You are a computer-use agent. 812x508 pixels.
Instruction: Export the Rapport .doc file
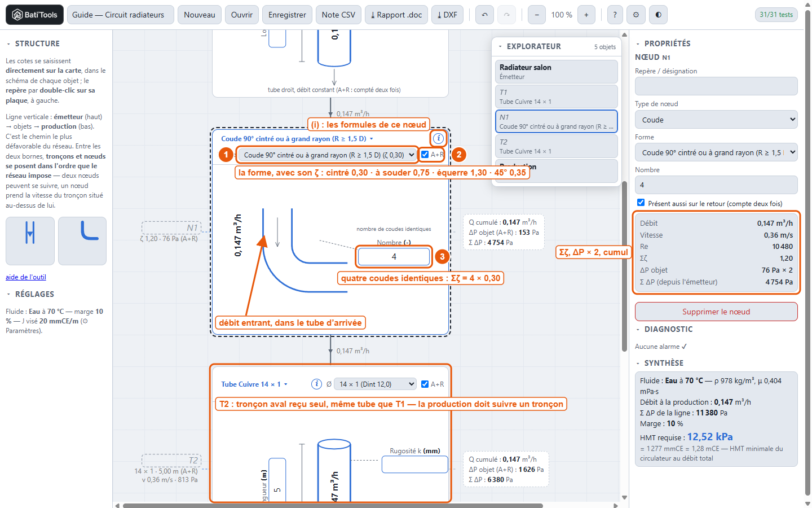396,15
